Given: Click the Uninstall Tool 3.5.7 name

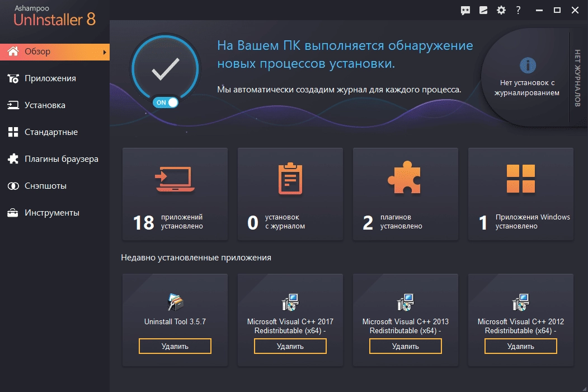Looking at the screenshot, I should point(175,322).
